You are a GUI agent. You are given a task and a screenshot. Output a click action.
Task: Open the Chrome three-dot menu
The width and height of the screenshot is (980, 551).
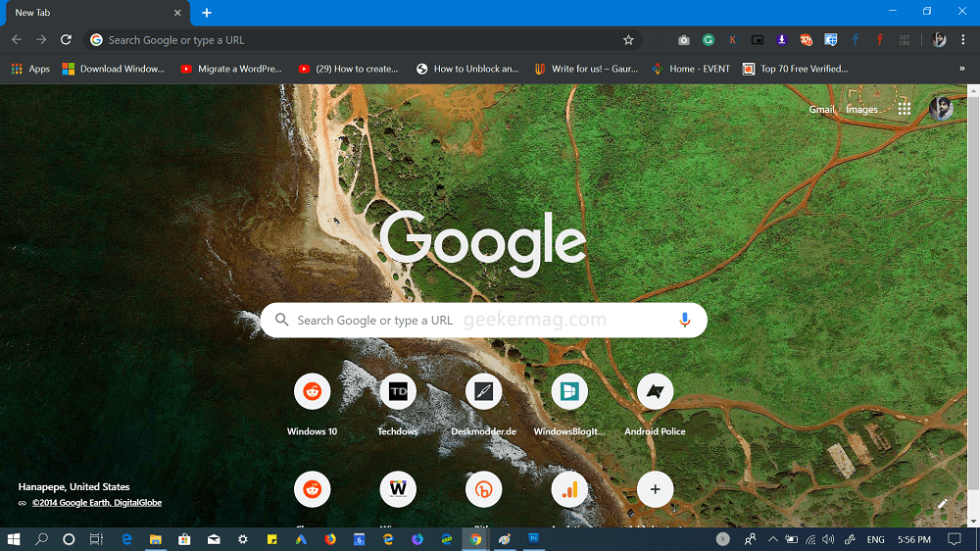coord(963,40)
